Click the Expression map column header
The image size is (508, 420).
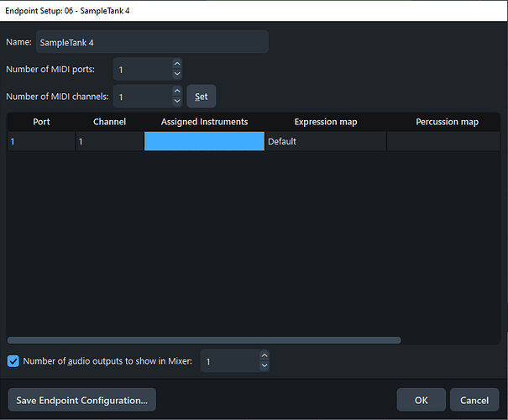pyautogui.click(x=326, y=122)
